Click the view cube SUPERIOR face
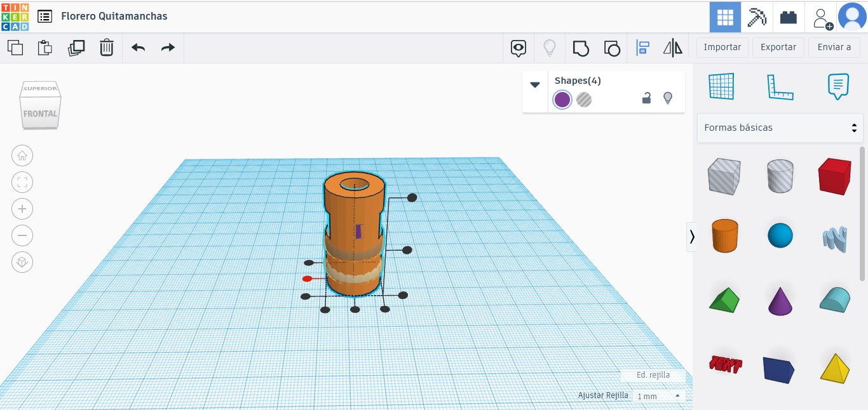This screenshot has height=410, width=868. pyautogui.click(x=41, y=89)
